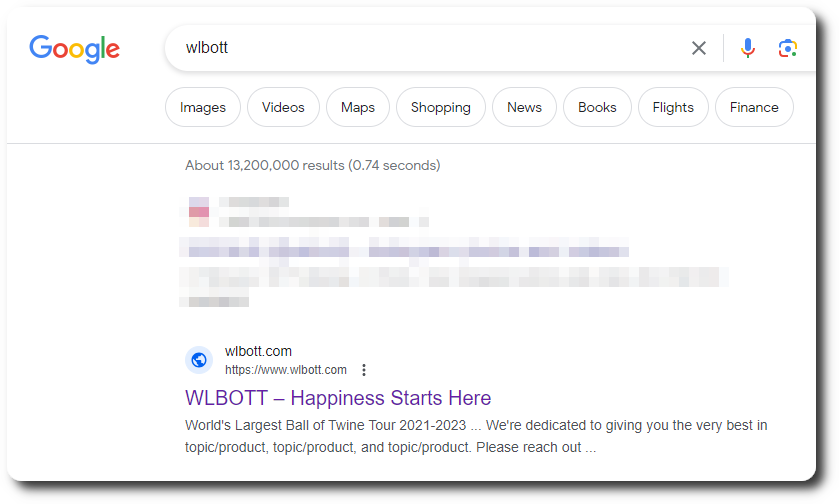Select the Shopping filter chip
The height and width of the screenshot is (504, 839).
point(441,108)
